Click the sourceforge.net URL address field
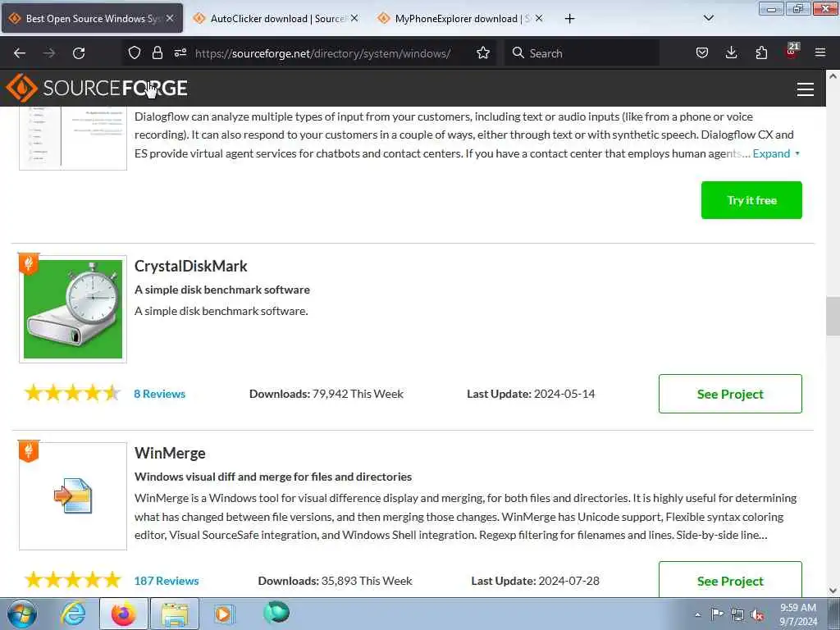Screen dimensions: 840x630 pos(322,53)
